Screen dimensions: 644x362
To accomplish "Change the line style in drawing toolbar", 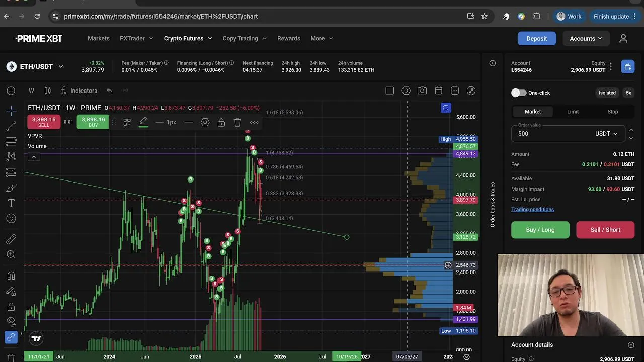I will 189,122.
